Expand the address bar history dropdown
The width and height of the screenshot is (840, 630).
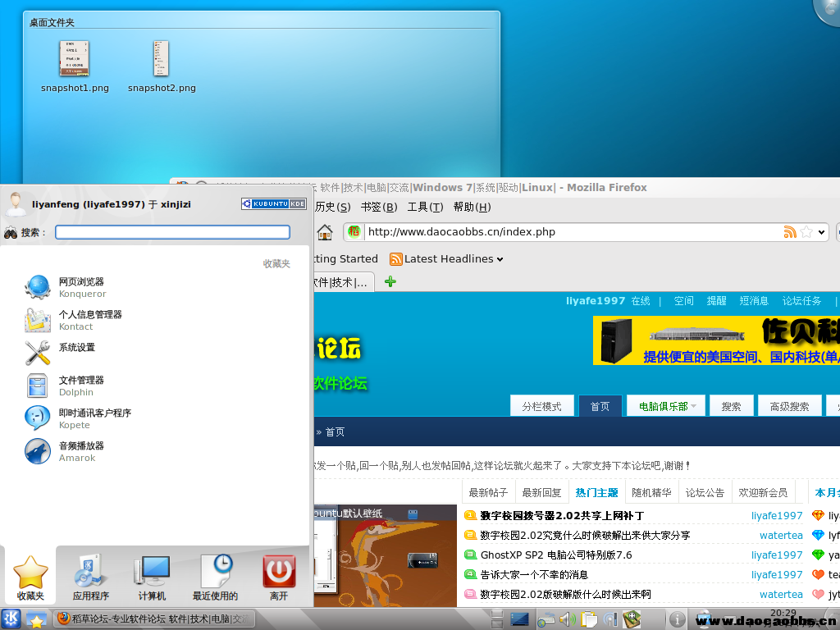(821, 232)
